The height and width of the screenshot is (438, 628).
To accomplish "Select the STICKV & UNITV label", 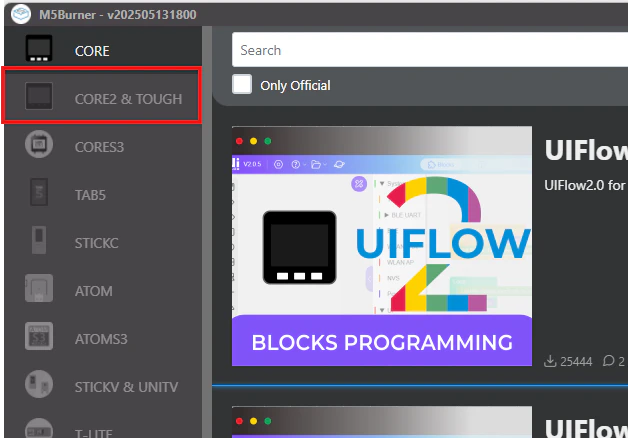I will point(126,387).
